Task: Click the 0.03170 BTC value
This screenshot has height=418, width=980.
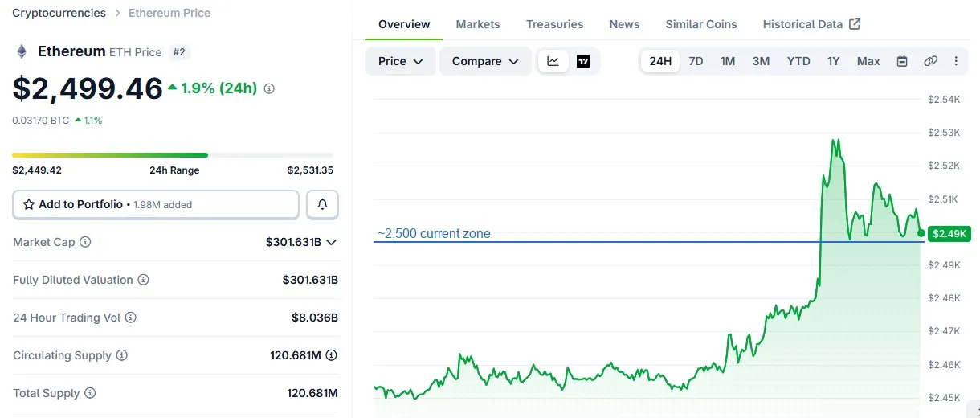Action: tap(40, 120)
